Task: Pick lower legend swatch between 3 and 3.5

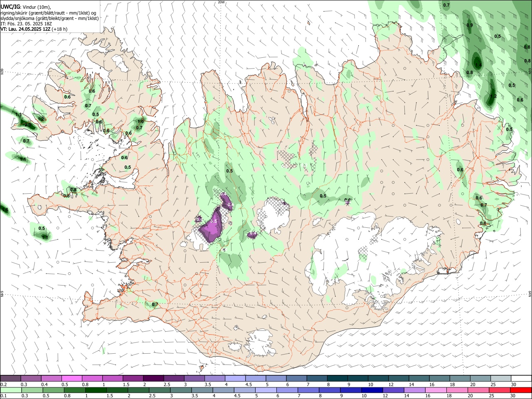Action: pos(180,390)
